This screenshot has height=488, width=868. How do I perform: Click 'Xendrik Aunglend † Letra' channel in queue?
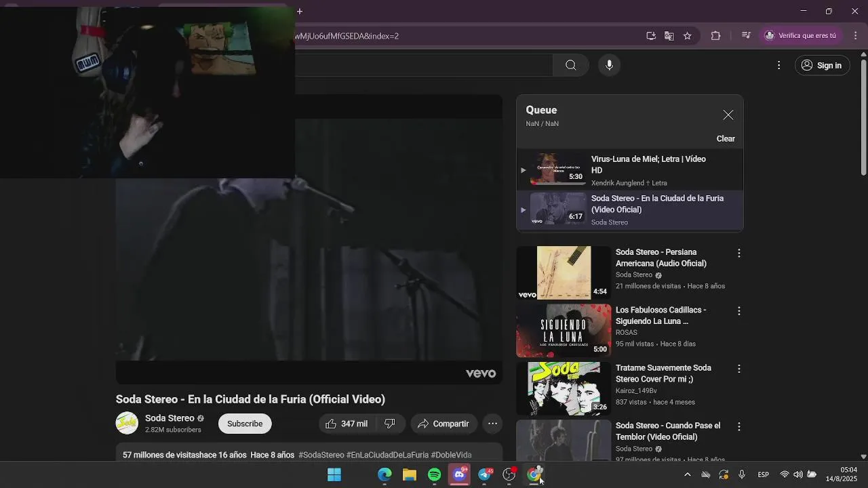pyautogui.click(x=629, y=183)
